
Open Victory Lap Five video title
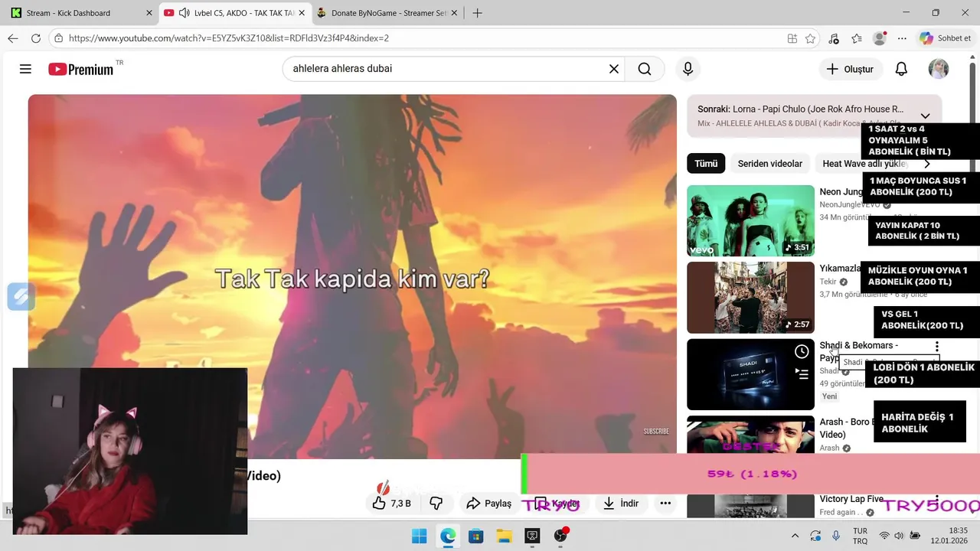click(x=851, y=499)
